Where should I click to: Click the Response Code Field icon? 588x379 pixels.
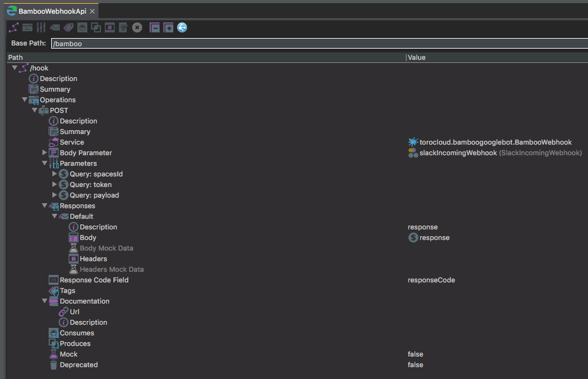[54, 280]
